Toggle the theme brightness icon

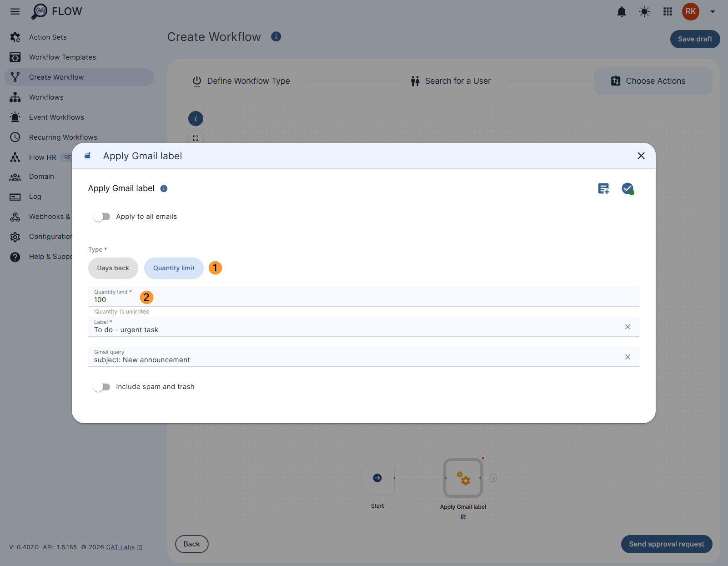coord(644,11)
